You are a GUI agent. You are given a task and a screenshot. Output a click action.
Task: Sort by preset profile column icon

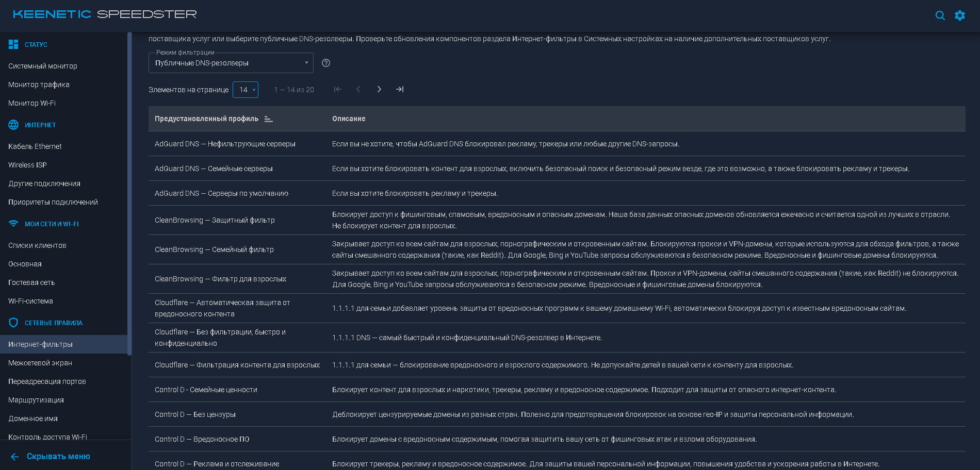tap(268, 119)
